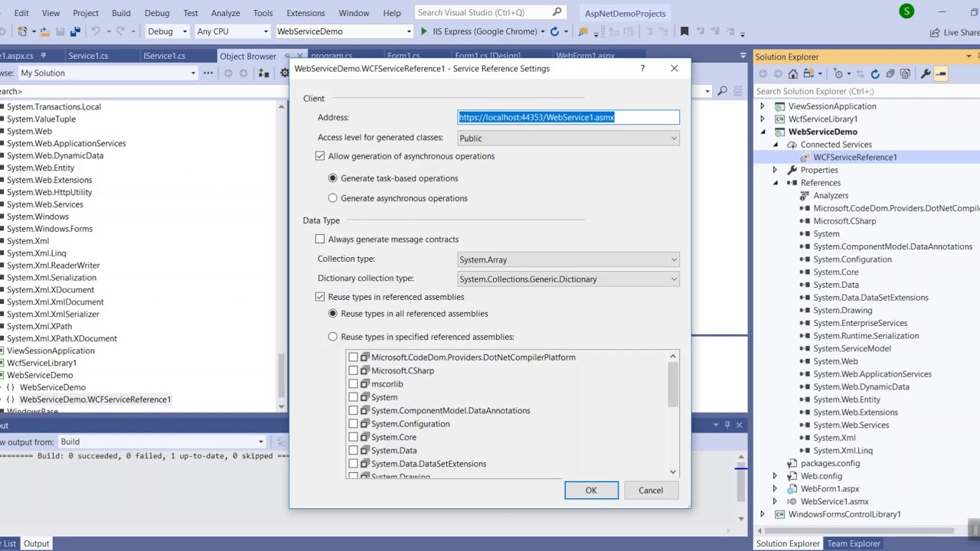
Task: Click the Address input field
Action: coord(568,118)
